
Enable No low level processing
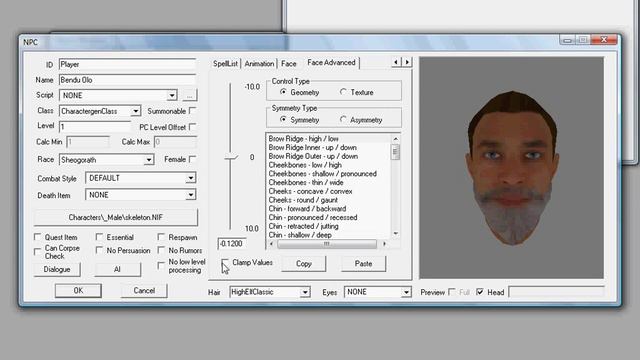161,266
